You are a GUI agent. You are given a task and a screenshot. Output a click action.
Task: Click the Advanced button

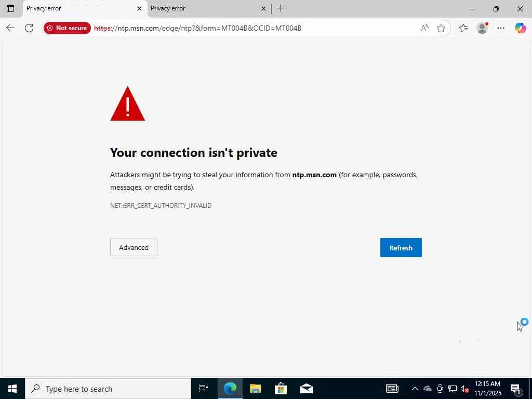click(x=134, y=247)
